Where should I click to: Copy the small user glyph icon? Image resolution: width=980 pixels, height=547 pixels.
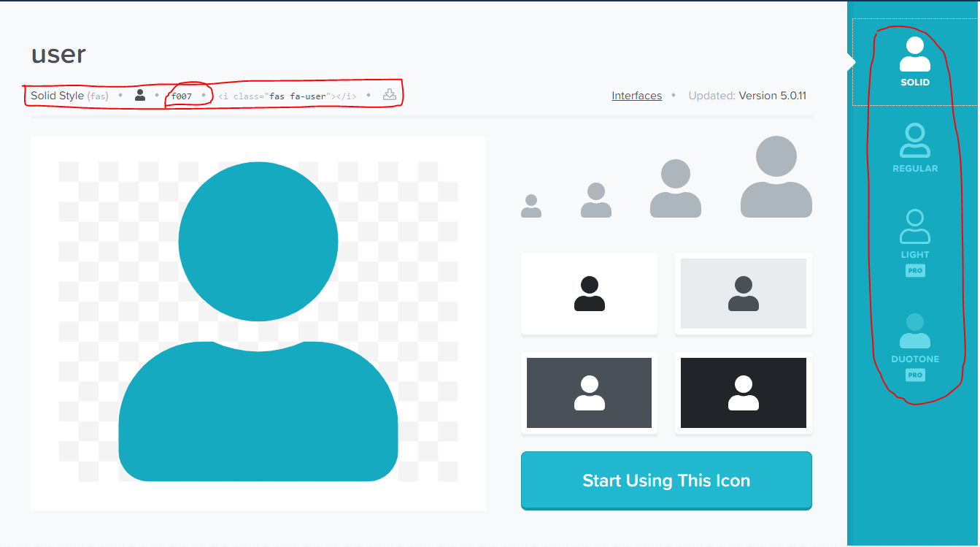(x=140, y=95)
